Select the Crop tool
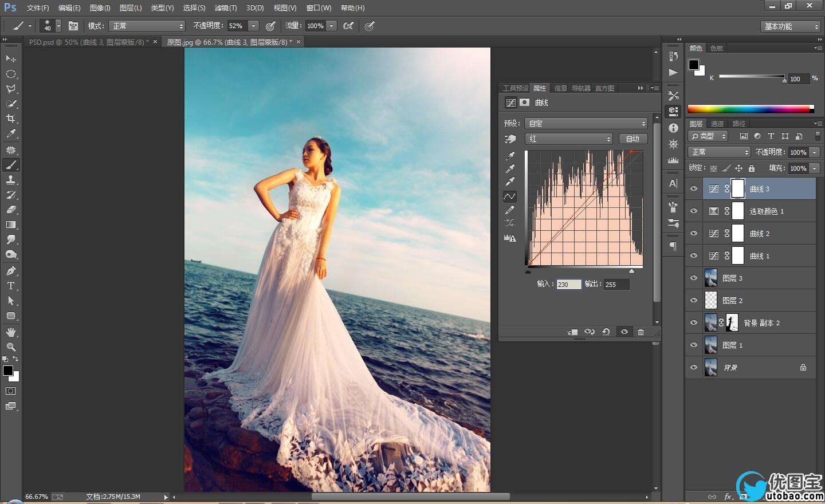 point(10,119)
